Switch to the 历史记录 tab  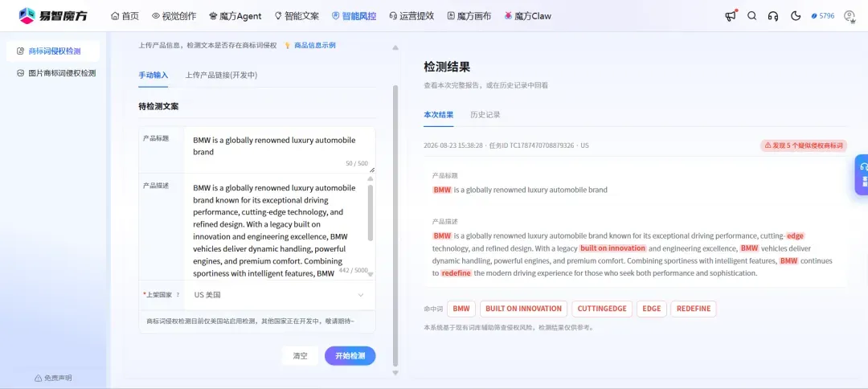[485, 115]
